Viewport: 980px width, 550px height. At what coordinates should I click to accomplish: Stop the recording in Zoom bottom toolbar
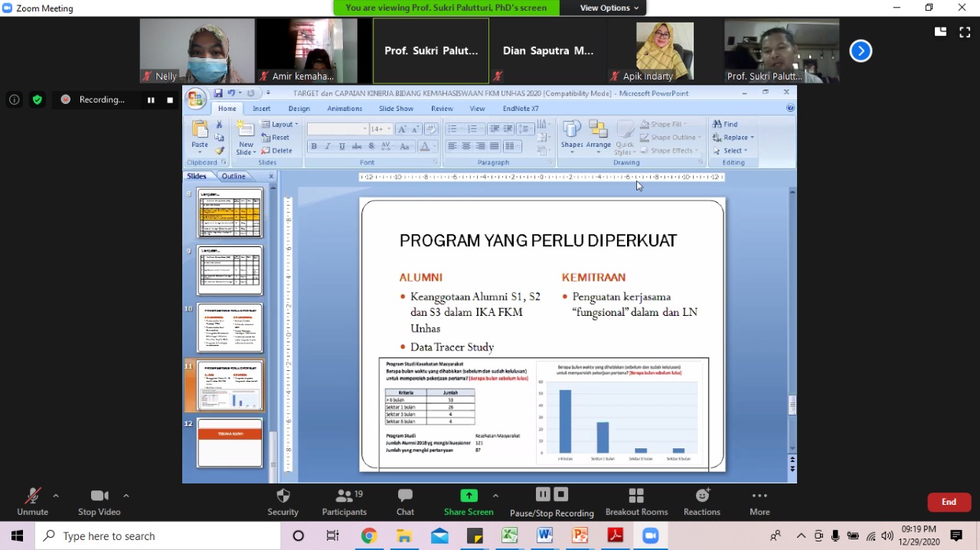coord(561,494)
